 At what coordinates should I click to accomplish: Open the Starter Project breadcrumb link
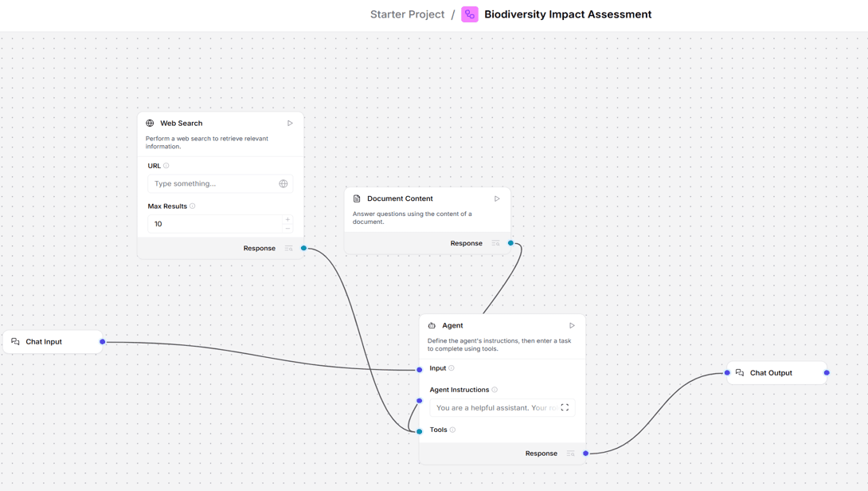tap(407, 14)
